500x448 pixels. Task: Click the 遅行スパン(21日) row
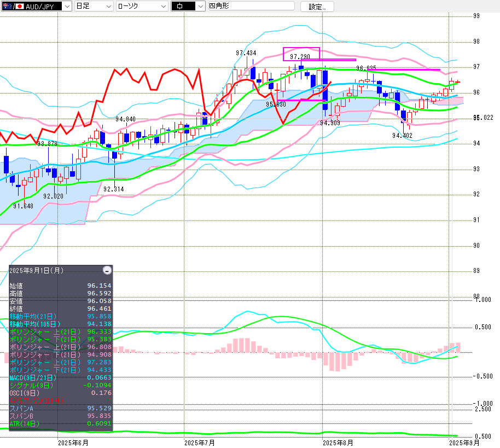click(x=61, y=400)
